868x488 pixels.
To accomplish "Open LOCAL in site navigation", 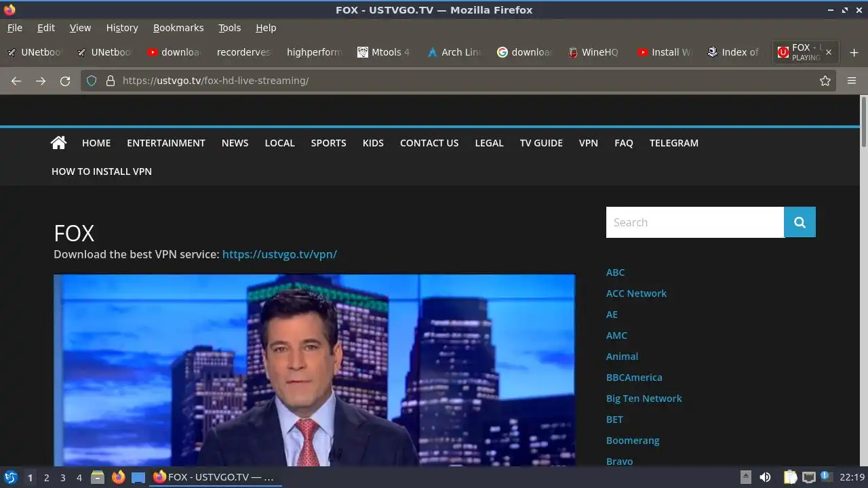I will pos(279,143).
